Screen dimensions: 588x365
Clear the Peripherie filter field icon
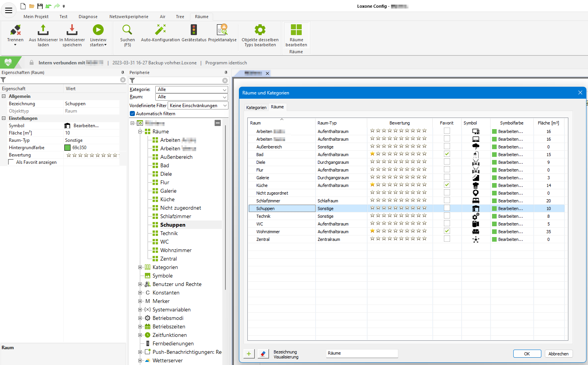pyautogui.click(x=225, y=81)
